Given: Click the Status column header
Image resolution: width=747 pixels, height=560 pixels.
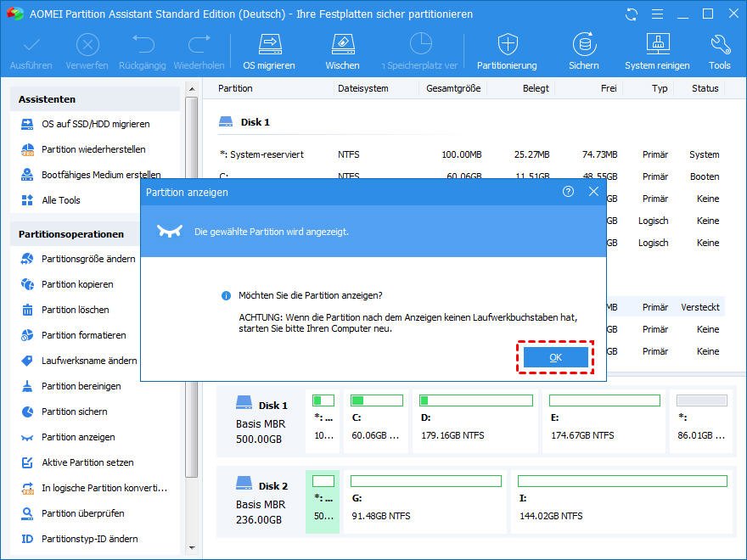Looking at the screenshot, I should pos(705,88).
